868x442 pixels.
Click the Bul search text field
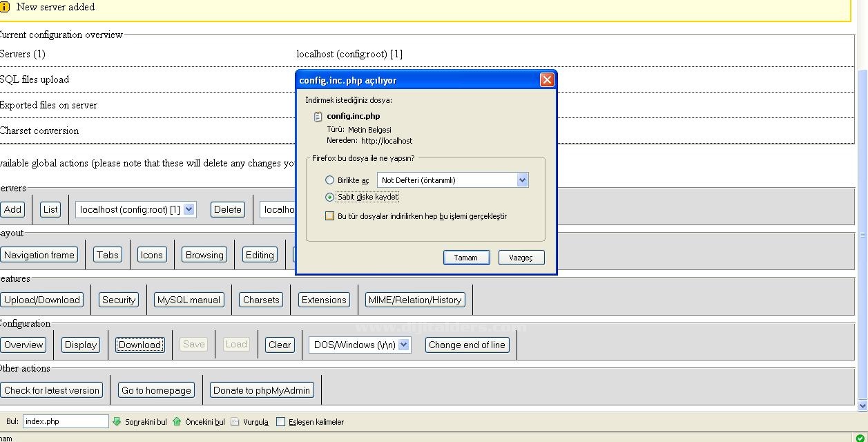coord(66,421)
